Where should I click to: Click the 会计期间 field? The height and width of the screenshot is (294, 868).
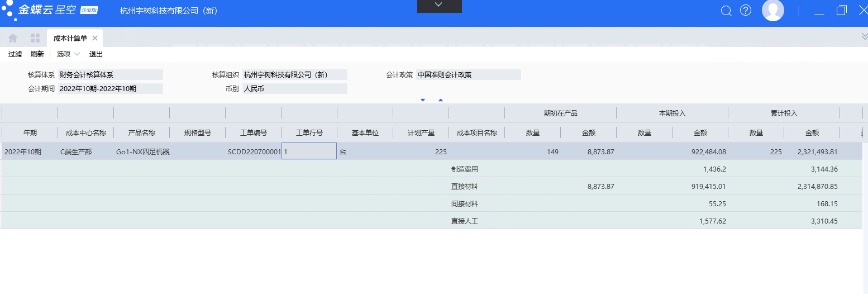pos(111,88)
